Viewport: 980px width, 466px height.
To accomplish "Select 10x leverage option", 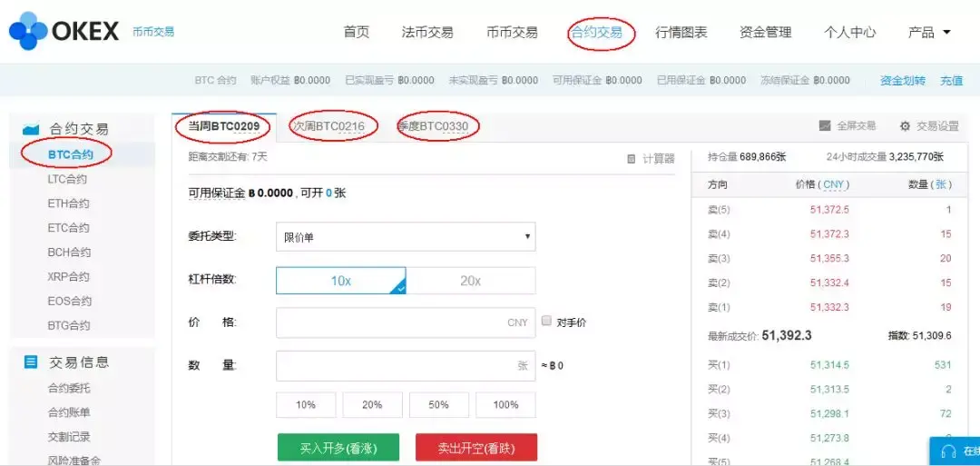I will [340, 281].
